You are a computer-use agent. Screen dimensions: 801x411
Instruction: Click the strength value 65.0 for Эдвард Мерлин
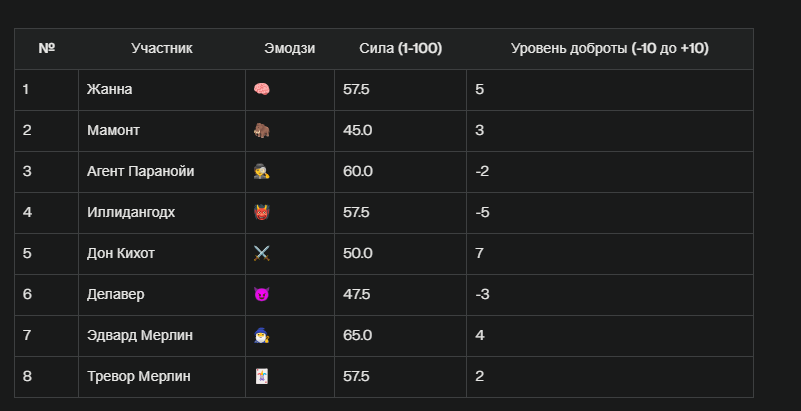(x=358, y=335)
